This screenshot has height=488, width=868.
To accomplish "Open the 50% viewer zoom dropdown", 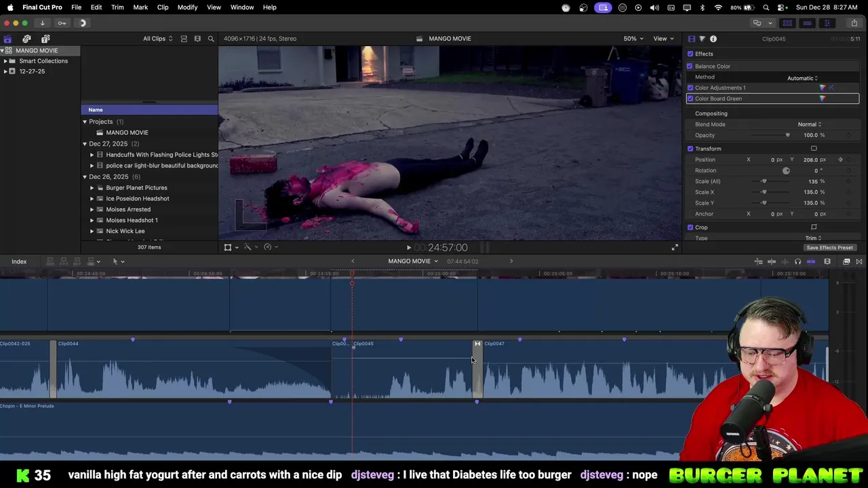I will point(633,39).
